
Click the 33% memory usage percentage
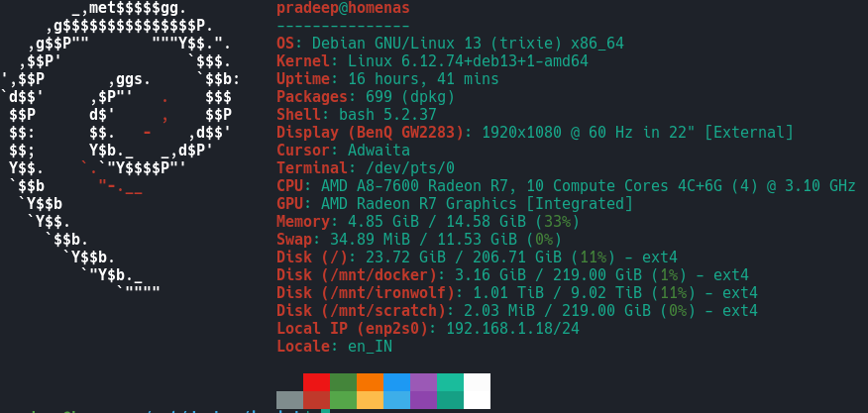[x=557, y=222]
